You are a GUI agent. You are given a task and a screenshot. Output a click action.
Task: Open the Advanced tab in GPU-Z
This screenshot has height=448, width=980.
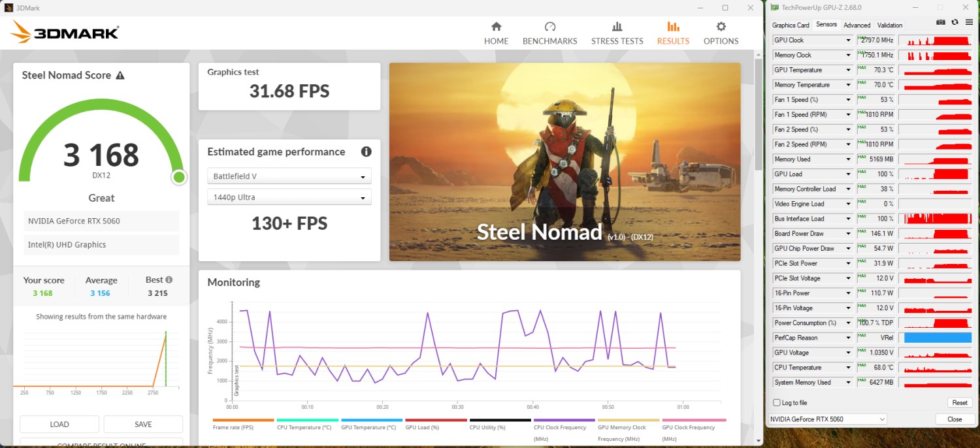pyautogui.click(x=857, y=25)
